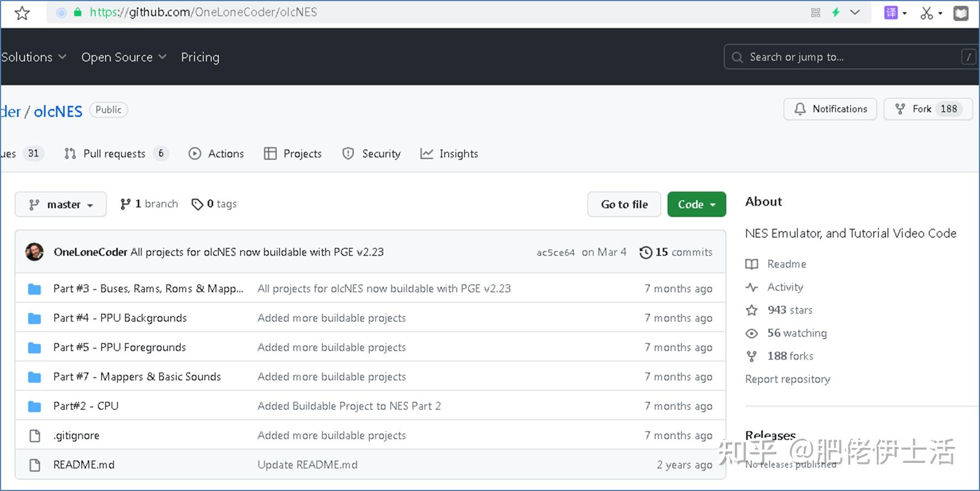Open the Pull requests tab
The image size is (980, 491).
(114, 154)
